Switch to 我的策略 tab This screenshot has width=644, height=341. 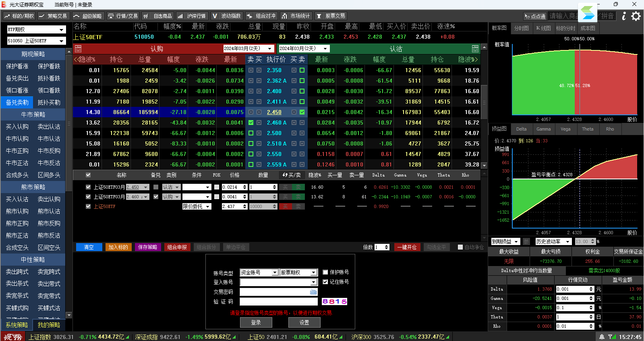49,325
